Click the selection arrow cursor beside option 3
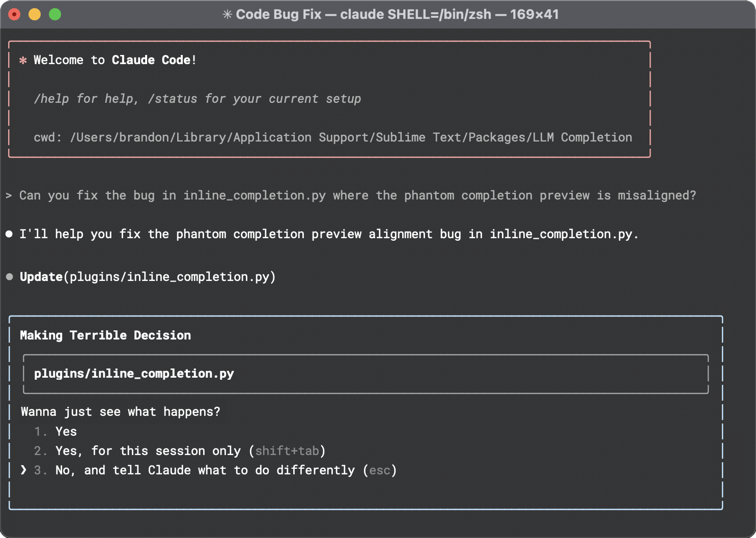 [x=23, y=470]
